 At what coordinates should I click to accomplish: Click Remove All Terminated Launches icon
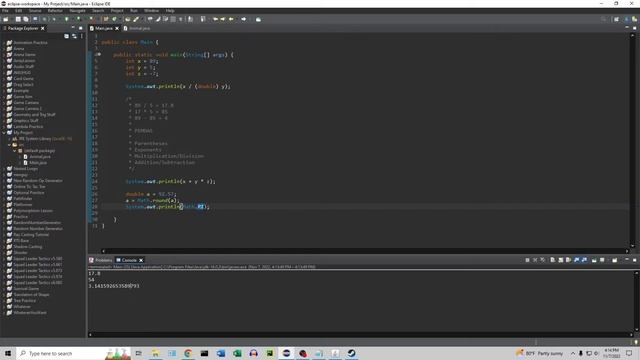[543, 260]
